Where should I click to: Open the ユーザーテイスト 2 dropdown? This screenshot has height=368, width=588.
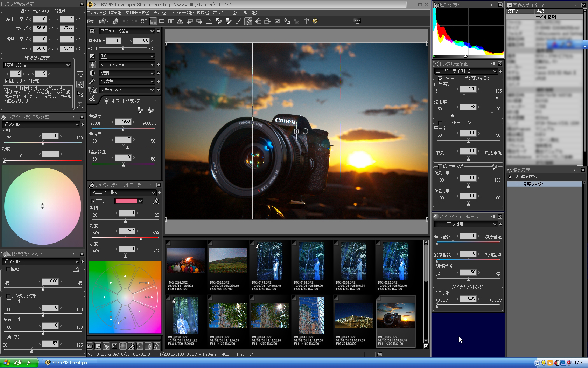pos(466,71)
